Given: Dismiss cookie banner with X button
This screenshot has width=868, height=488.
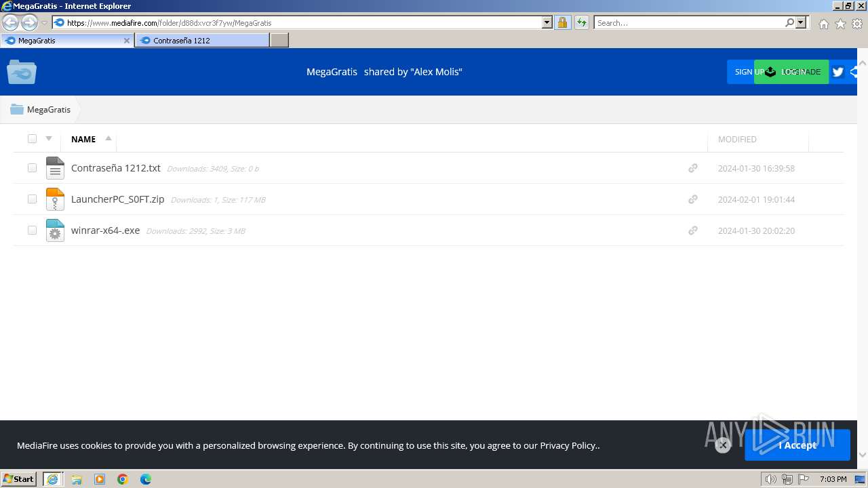Looking at the screenshot, I should (723, 445).
